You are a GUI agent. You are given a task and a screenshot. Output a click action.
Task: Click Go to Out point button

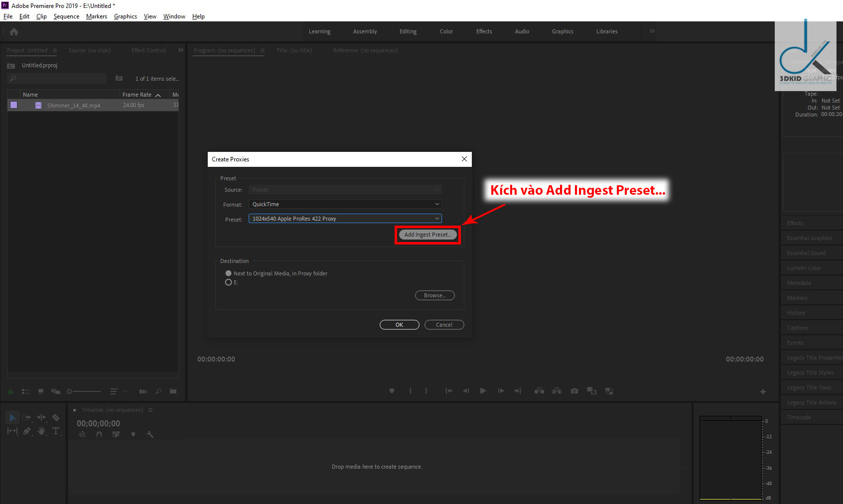[x=518, y=391]
